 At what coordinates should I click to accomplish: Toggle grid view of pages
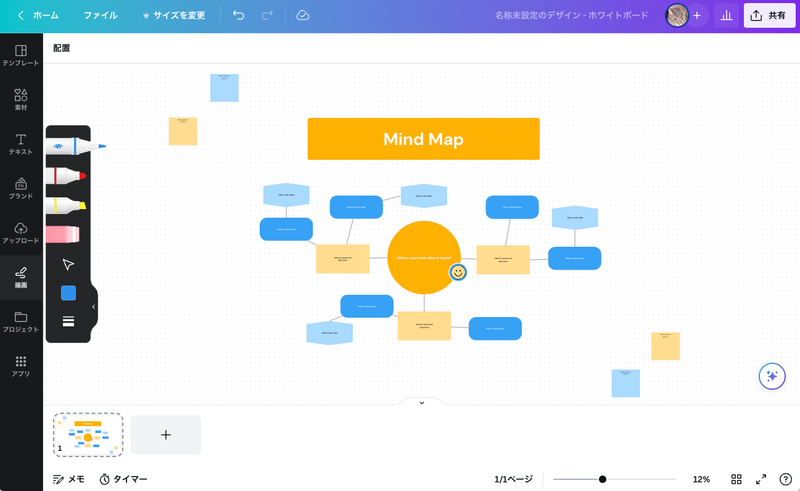pos(736,479)
